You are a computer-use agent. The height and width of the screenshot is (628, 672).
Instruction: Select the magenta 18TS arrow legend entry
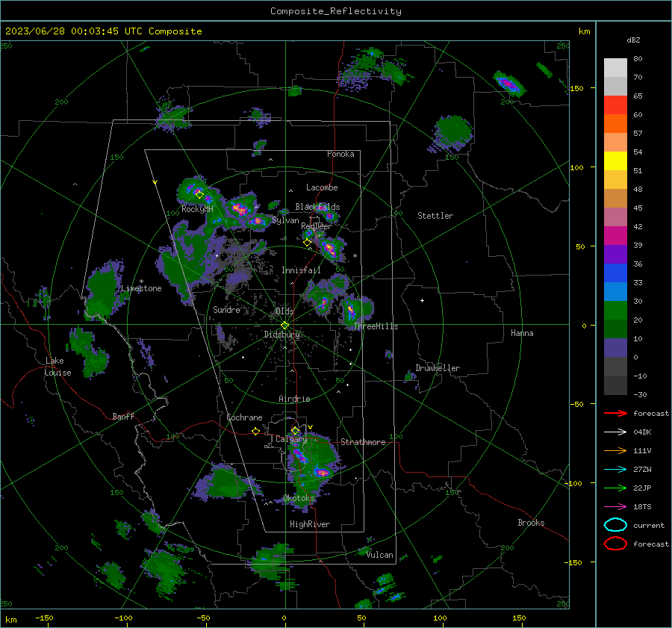[615, 507]
